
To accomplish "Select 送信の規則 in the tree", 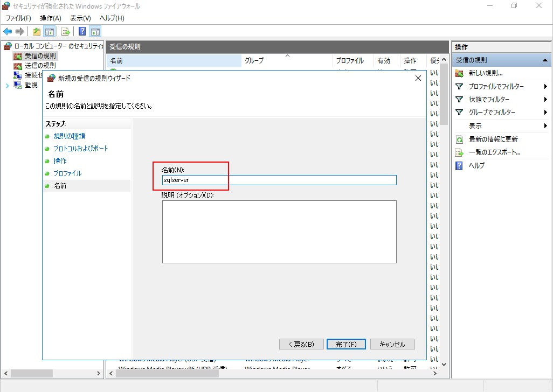I will coord(40,65).
